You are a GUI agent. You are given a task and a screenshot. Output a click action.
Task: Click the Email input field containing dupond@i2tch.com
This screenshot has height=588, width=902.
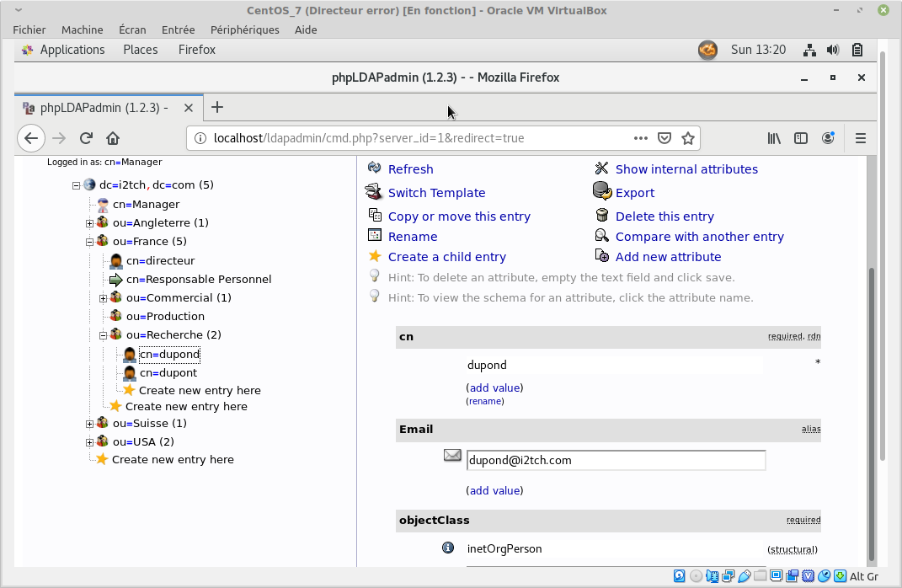616,460
